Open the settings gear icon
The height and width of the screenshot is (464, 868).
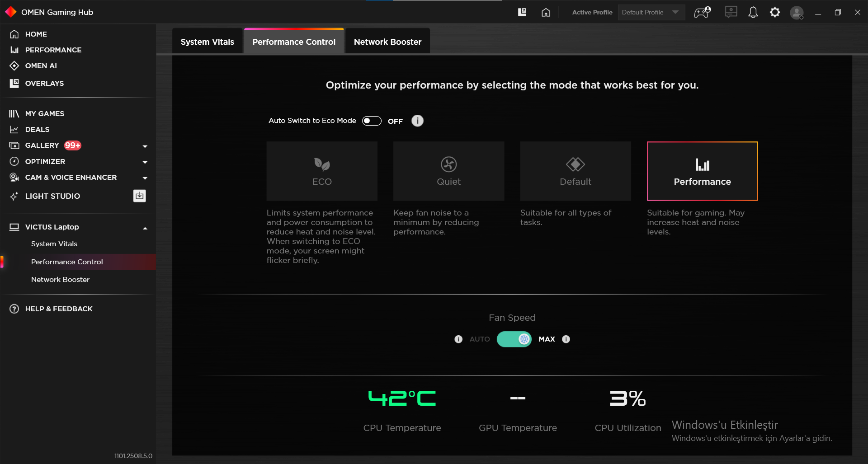point(775,12)
